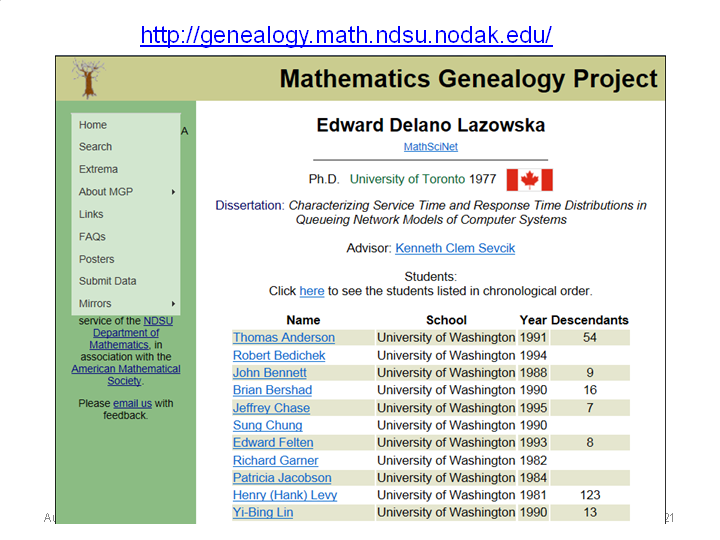Follow the genealogy.math.ndsu.nodak.edu URL link
Viewport: 720px width, 540px height.
coord(346,35)
